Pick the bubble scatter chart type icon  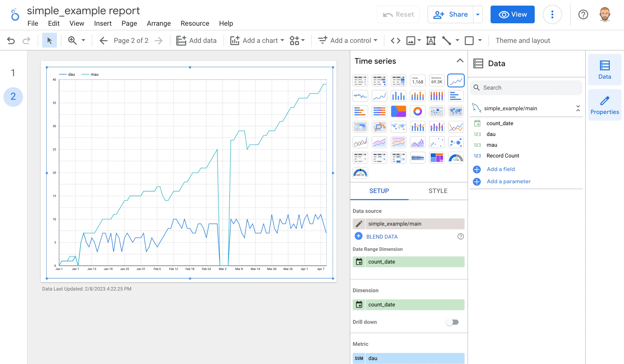pyautogui.click(x=456, y=142)
